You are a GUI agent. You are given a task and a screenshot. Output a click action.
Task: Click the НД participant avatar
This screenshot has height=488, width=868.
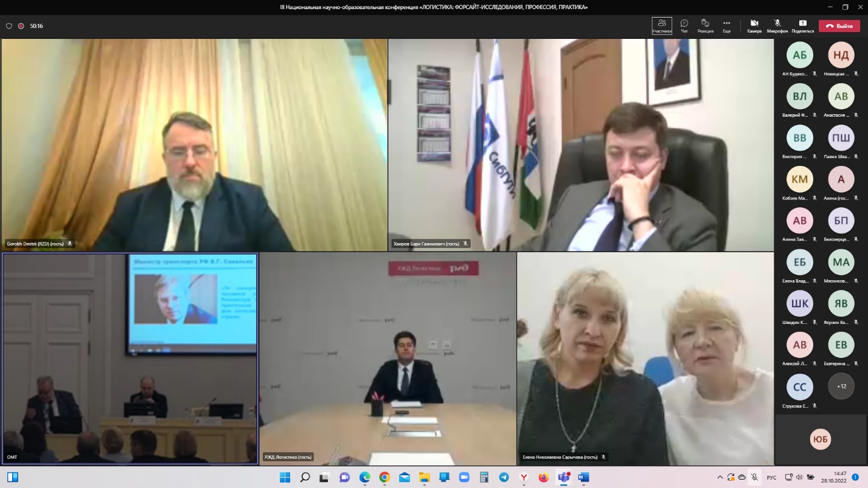841,55
